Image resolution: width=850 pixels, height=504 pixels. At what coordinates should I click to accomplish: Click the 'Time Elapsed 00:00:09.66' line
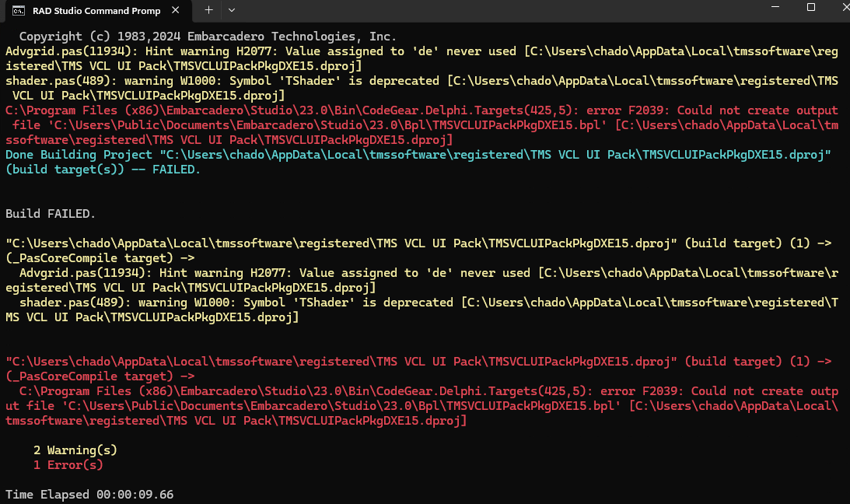[89, 495]
